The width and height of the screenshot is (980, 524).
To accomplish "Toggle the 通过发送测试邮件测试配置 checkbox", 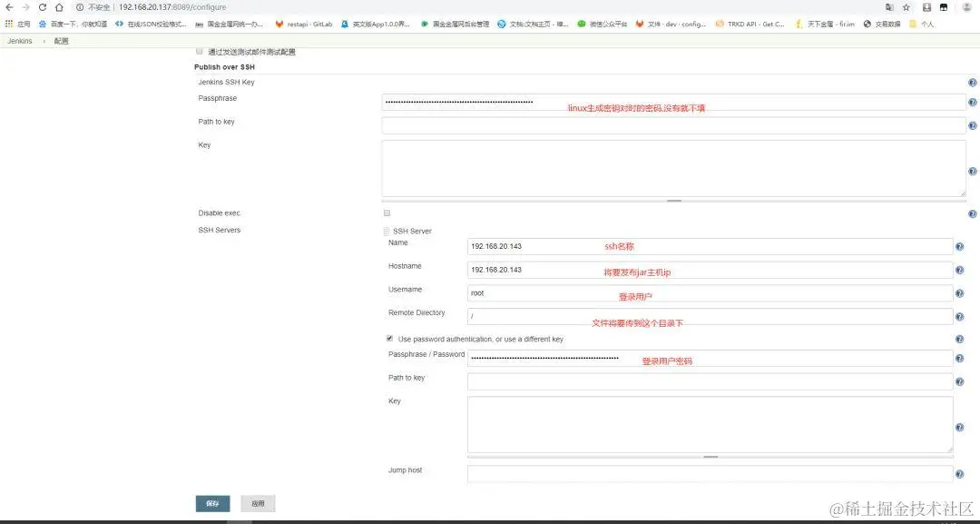I will coord(200,51).
